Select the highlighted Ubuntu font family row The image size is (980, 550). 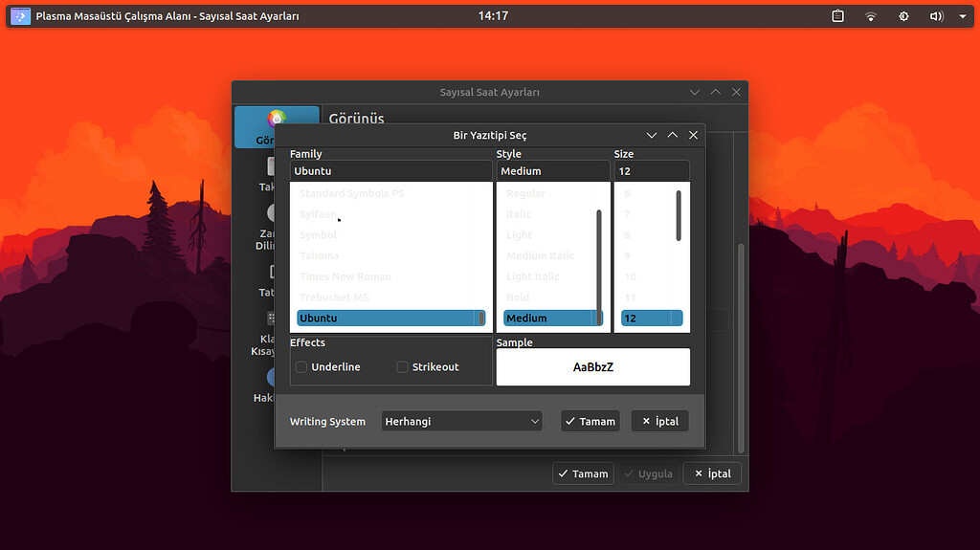coord(390,319)
